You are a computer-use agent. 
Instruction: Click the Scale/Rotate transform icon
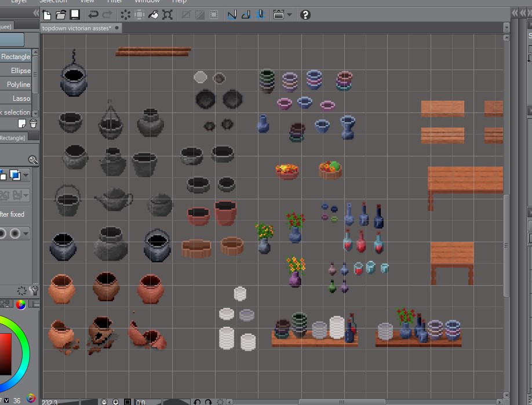click(168, 14)
